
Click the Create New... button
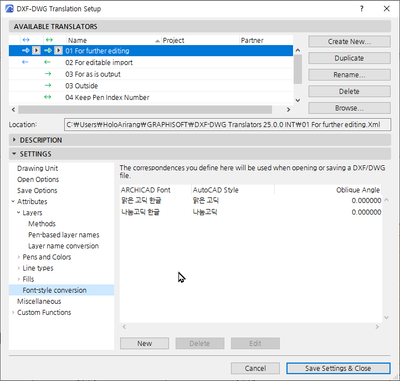[349, 42]
